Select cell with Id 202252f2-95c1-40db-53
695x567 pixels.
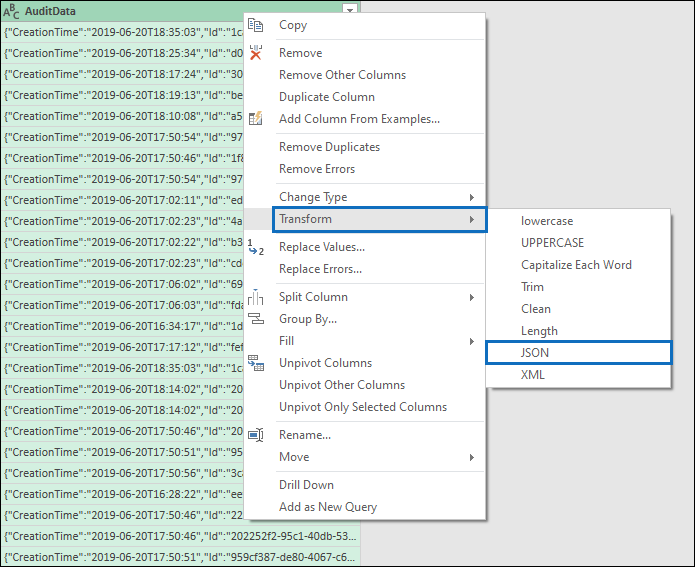181,536
